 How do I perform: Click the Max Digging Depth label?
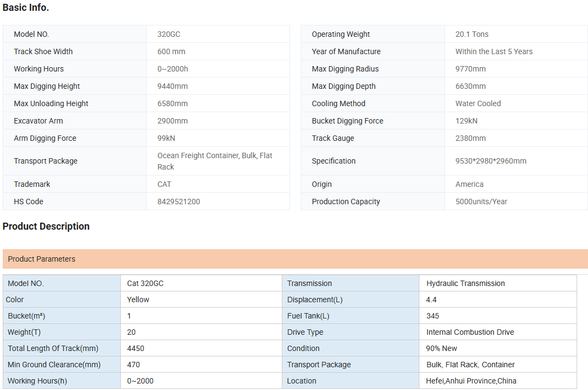coord(344,86)
